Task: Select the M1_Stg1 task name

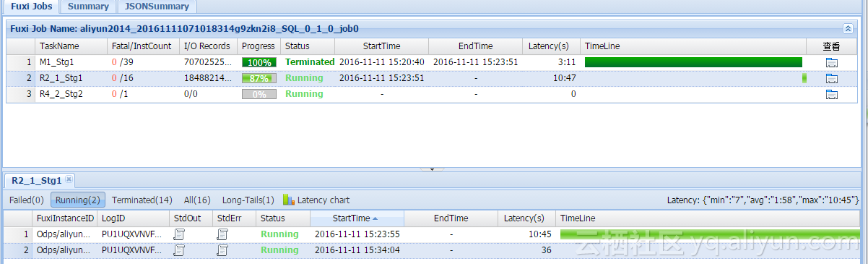Action: point(57,62)
